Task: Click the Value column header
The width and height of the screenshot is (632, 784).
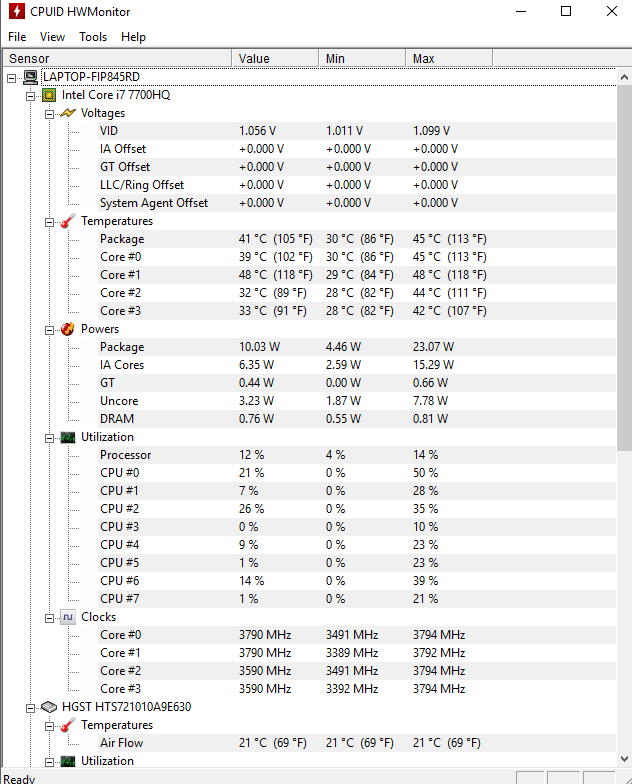Action: pos(275,59)
